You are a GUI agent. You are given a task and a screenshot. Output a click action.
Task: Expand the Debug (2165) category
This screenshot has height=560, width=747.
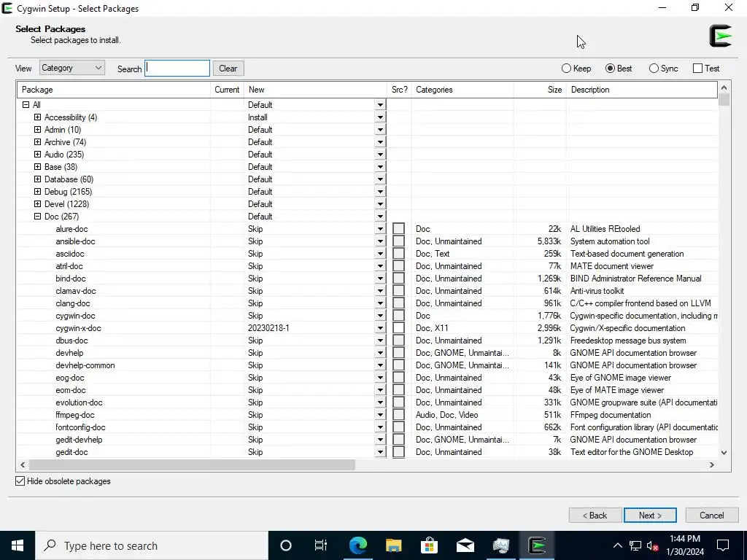[x=38, y=192]
